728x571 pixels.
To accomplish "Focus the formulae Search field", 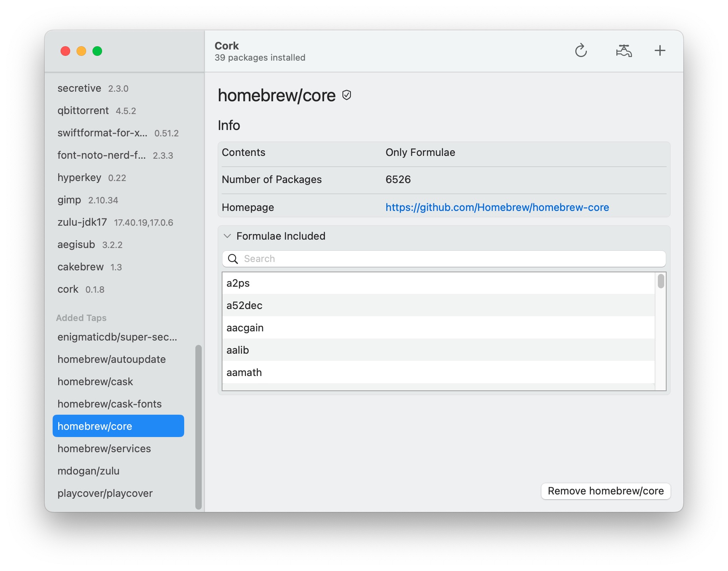I will 444,259.
